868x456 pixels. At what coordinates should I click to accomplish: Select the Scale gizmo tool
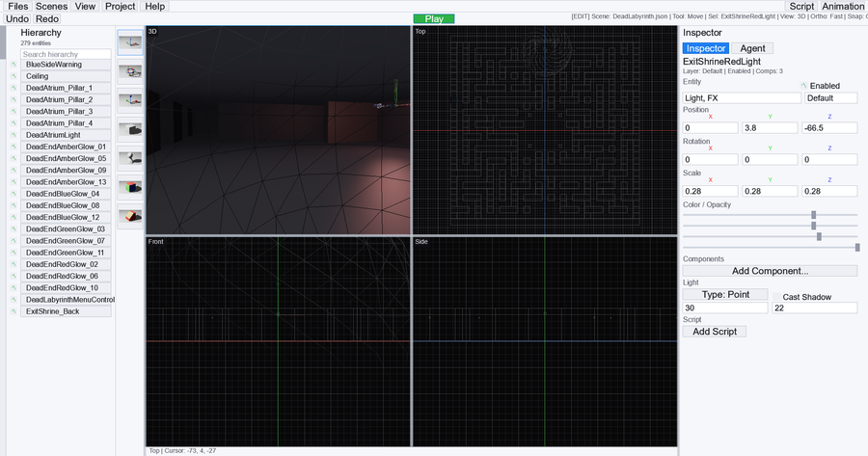point(130,100)
